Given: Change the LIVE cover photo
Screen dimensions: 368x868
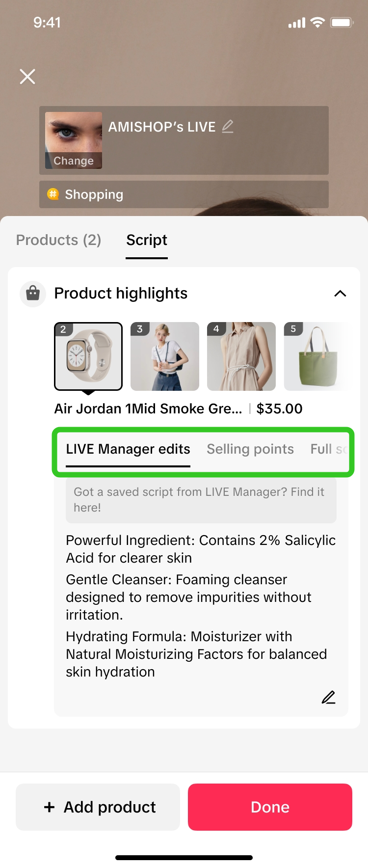Looking at the screenshot, I should coord(74,161).
